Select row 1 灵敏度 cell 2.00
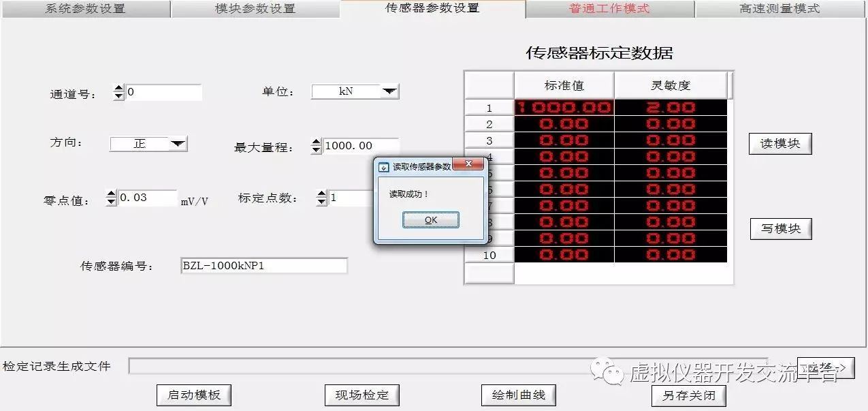The width and height of the screenshot is (868, 411). coord(671,108)
